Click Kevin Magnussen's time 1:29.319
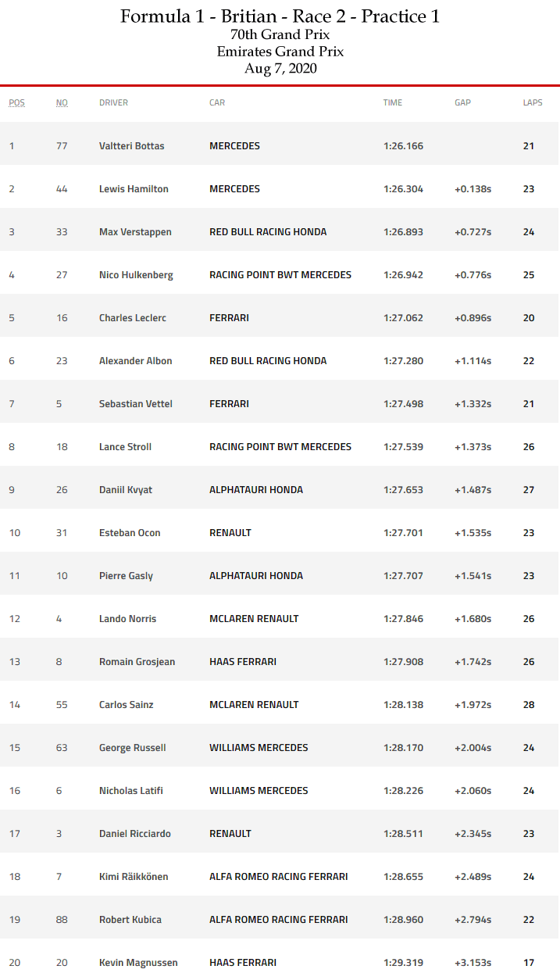The height and width of the screenshot is (980, 560). (403, 963)
